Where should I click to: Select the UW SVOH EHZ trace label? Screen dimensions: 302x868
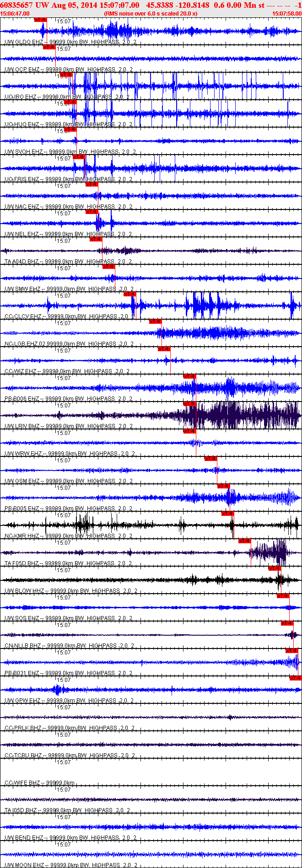pos(70,152)
